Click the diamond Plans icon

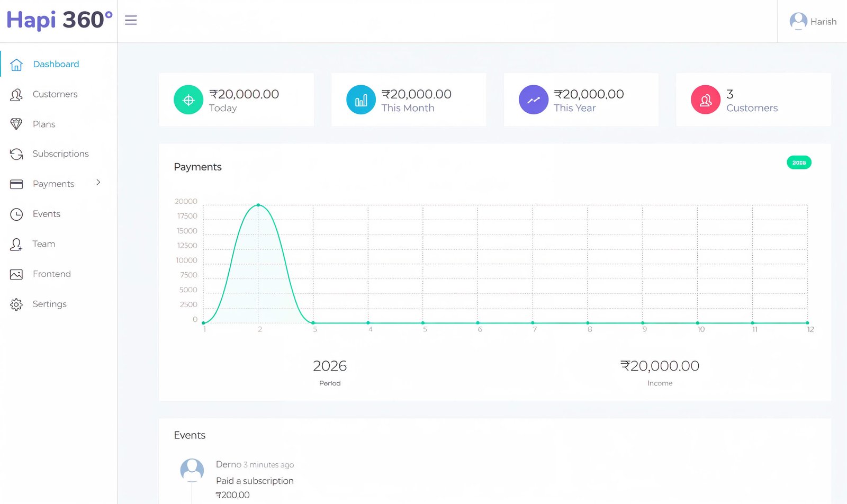[16, 124]
